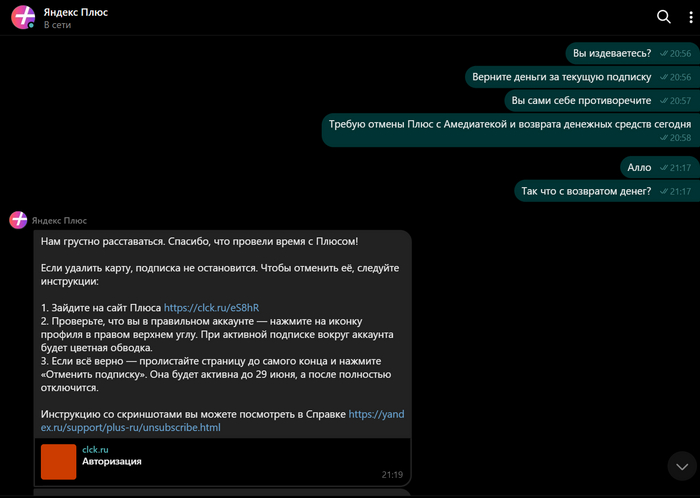Click the «Отменить подписку» instruction line
Image resolution: width=700 pixels, height=498 pixels.
(x=216, y=374)
